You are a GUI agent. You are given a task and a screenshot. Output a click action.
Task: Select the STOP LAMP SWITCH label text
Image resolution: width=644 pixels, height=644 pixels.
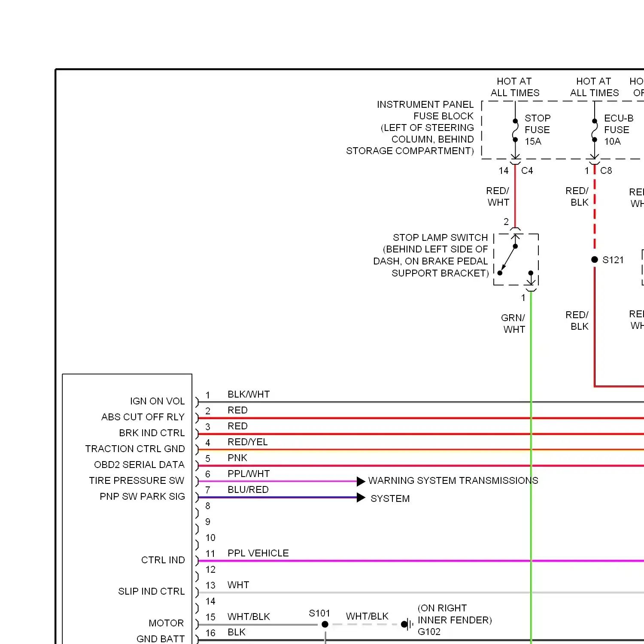click(x=440, y=237)
